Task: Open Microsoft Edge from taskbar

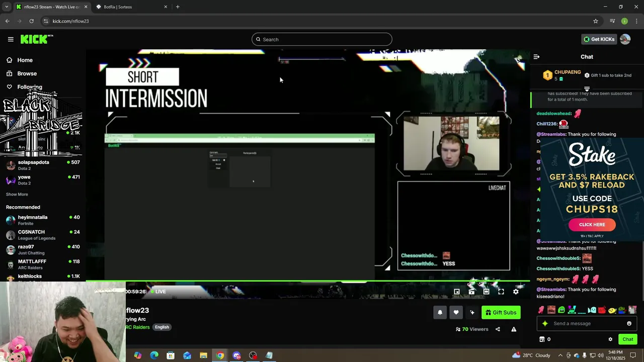Action: [154, 355]
